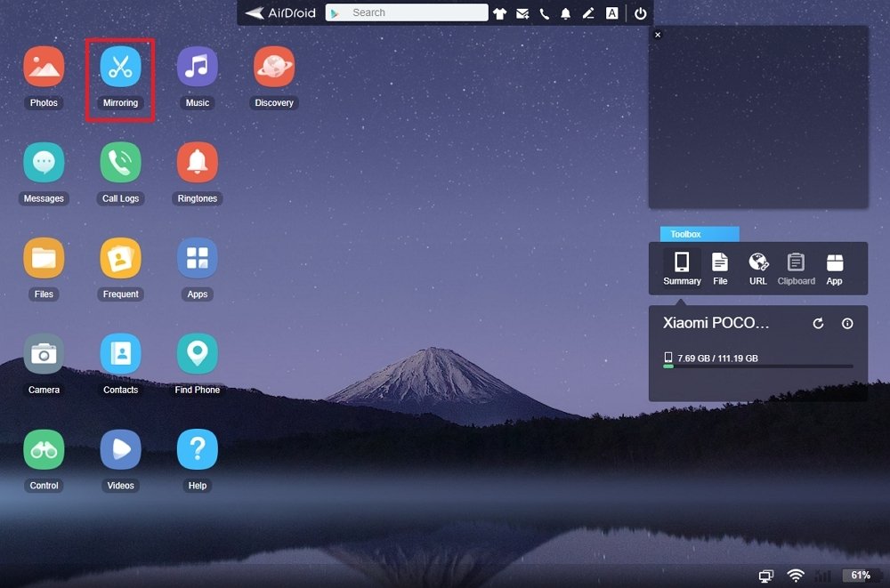Click the Xiaomi POCO device name
This screenshot has height=588, width=890.
pyautogui.click(x=716, y=323)
